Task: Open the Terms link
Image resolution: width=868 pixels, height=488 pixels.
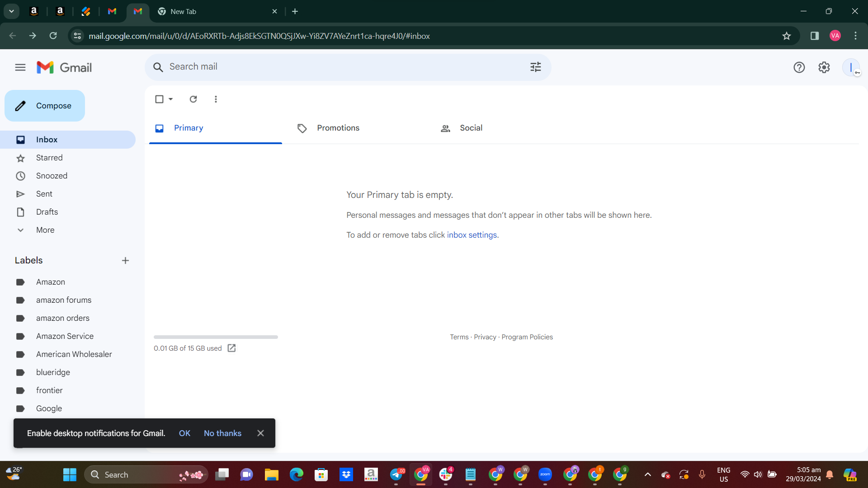Action: (459, 337)
